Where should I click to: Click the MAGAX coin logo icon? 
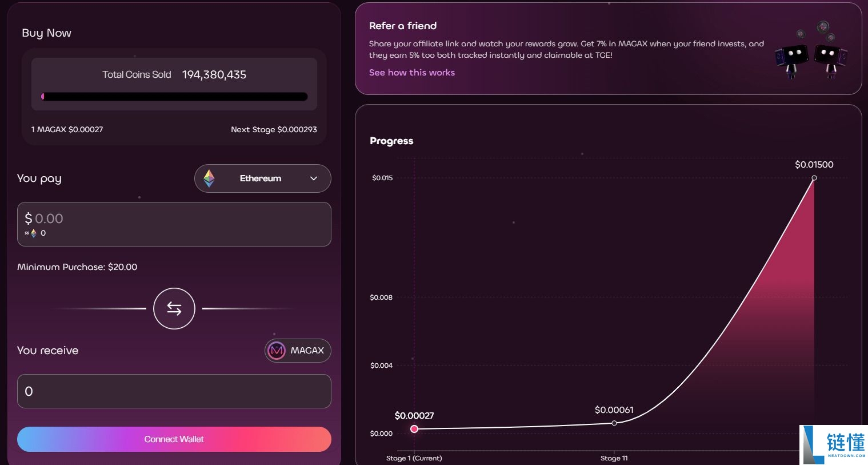(277, 351)
